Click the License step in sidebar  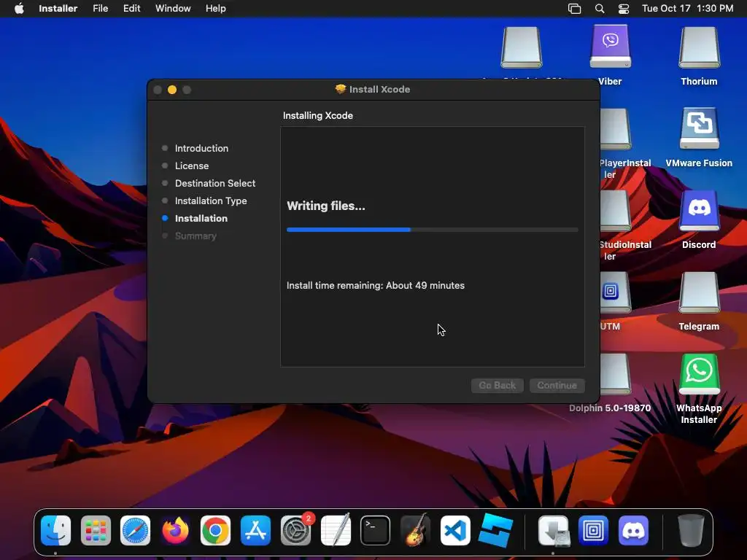tap(192, 166)
